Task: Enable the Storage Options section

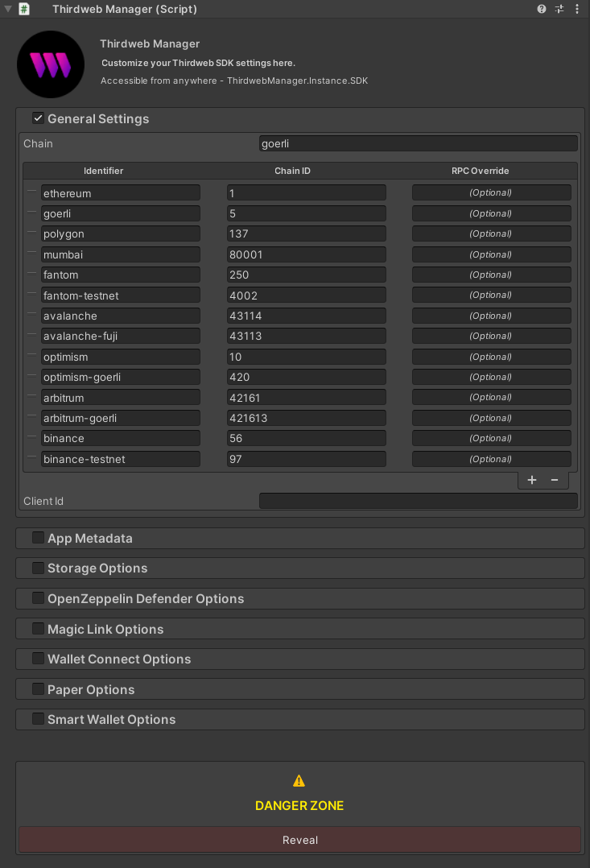Action: tap(38, 568)
